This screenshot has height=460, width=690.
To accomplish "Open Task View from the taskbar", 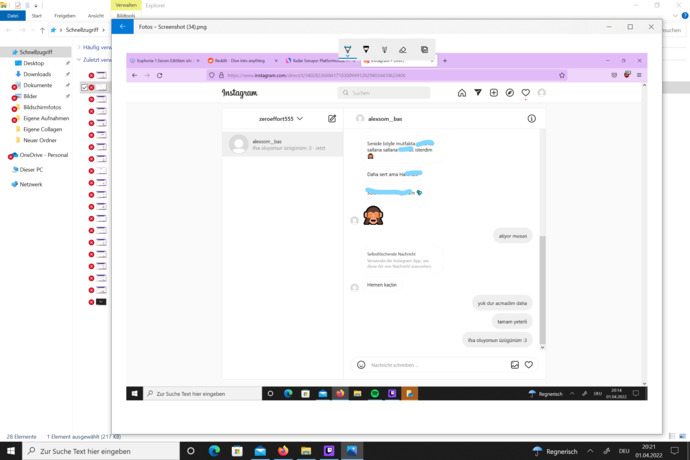I will [x=191, y=451].
